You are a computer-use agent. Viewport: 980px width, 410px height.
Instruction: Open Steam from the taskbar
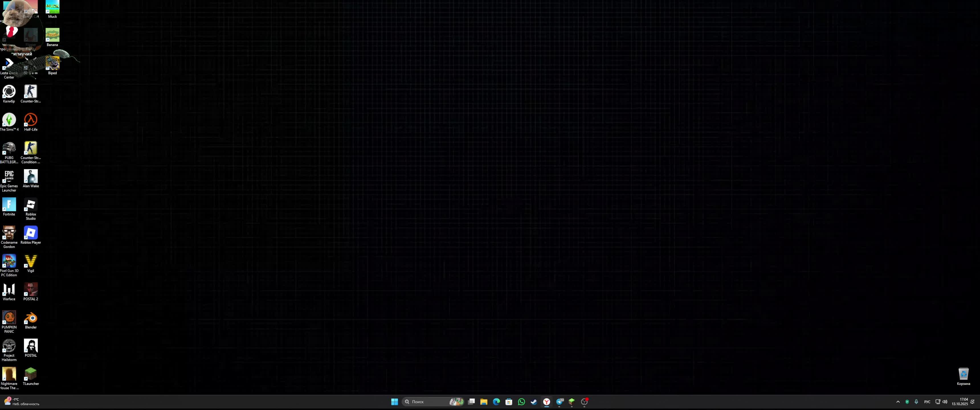534,402
